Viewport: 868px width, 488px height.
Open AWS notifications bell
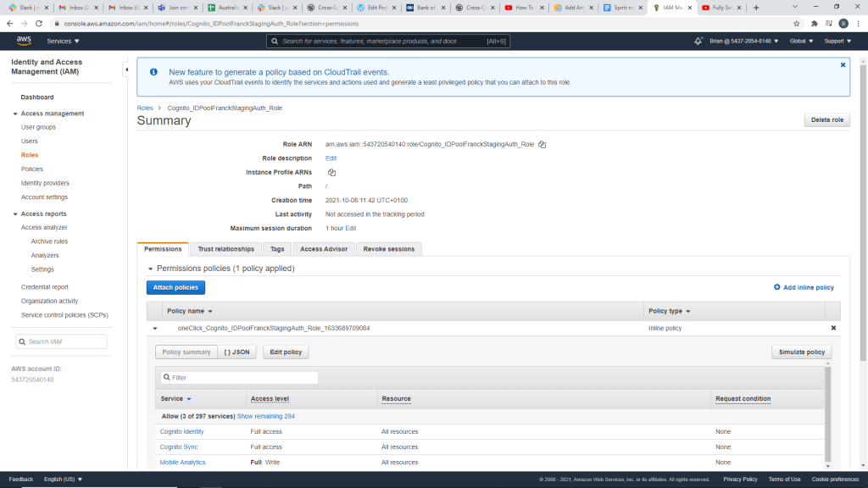(698, 41)
